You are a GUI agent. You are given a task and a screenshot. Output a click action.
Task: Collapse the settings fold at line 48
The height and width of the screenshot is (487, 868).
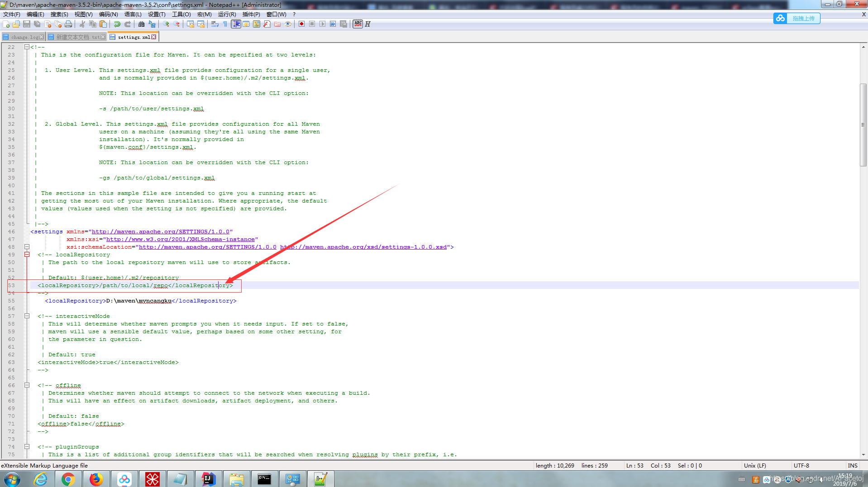[27, 247]
